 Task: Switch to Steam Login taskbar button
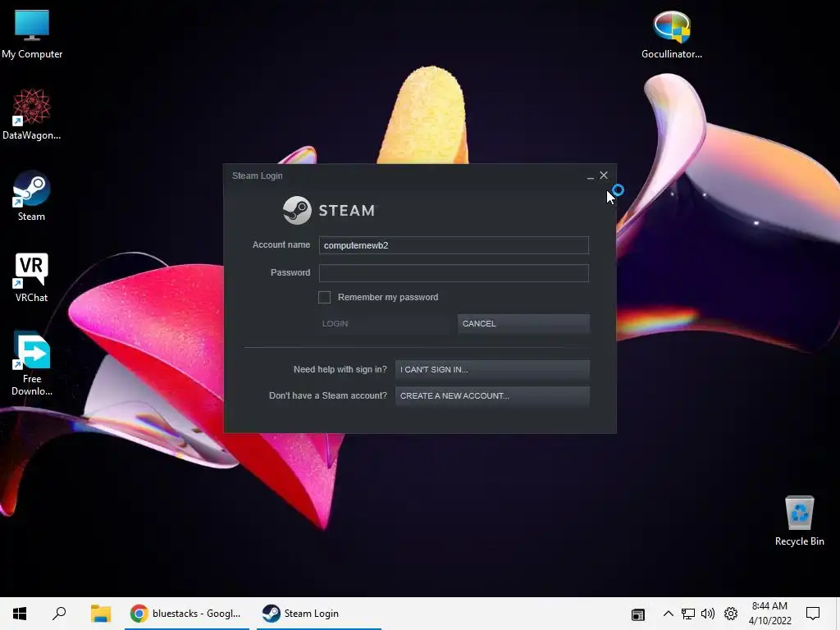(x=319, y=614)
